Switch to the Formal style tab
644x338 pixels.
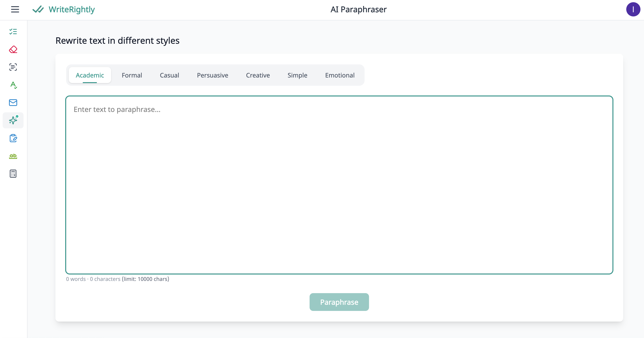click(x=132, y=75)
